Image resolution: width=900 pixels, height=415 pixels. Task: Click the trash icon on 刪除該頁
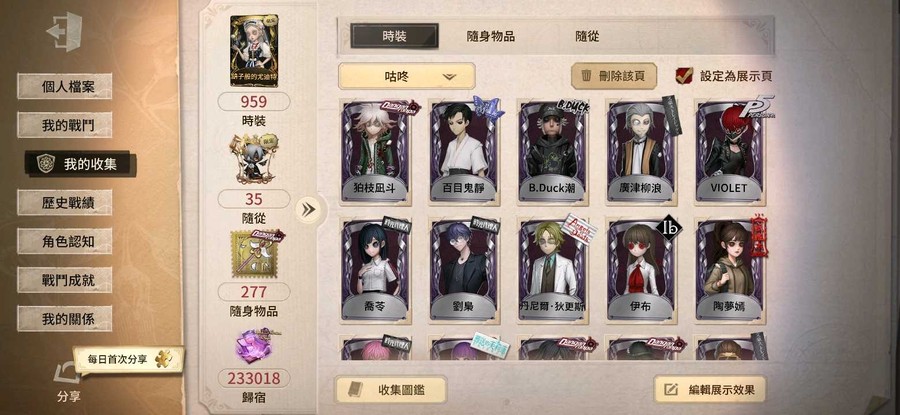click(x=587, y=76)
